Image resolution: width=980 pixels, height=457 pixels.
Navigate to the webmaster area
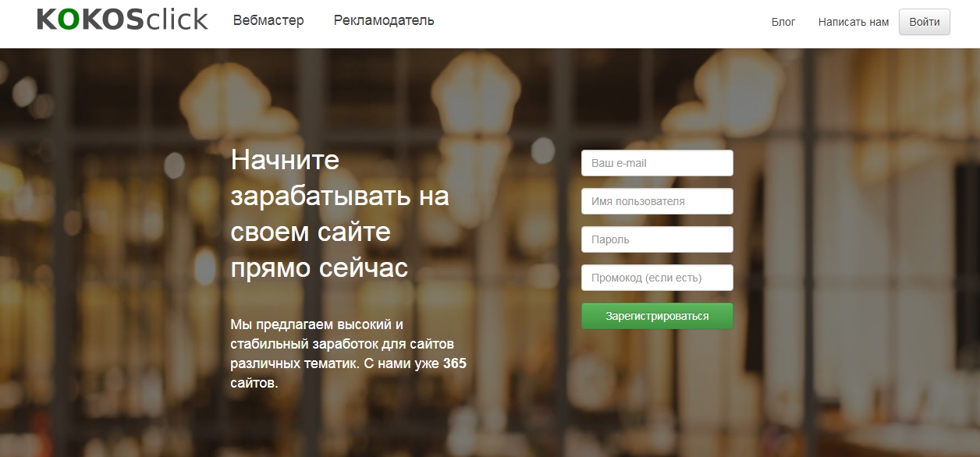click(268, 20)
